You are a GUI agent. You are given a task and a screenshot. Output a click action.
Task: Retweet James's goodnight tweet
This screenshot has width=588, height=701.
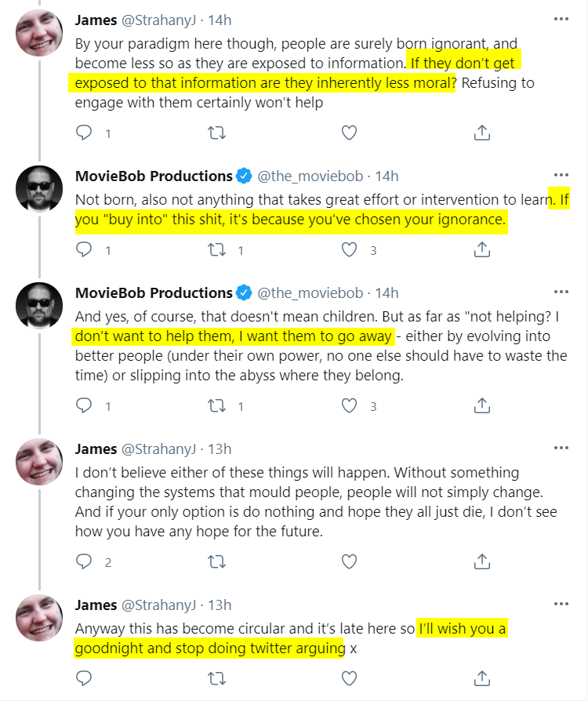click(217, 678)
